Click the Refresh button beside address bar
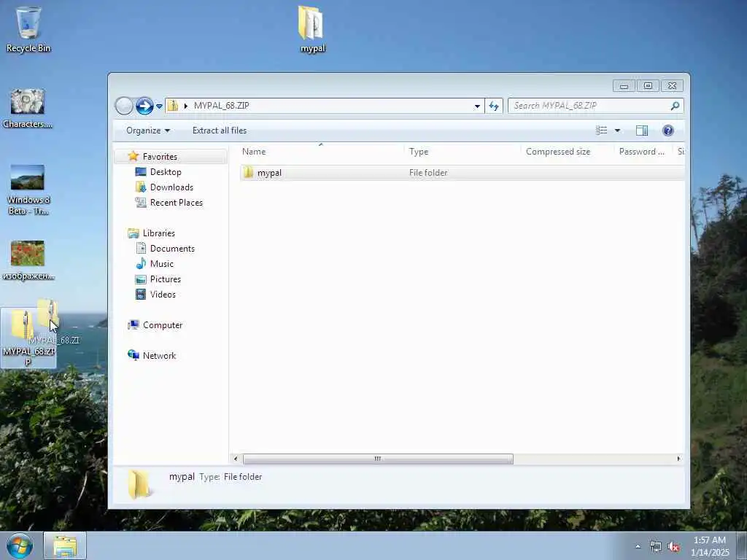 494,106
